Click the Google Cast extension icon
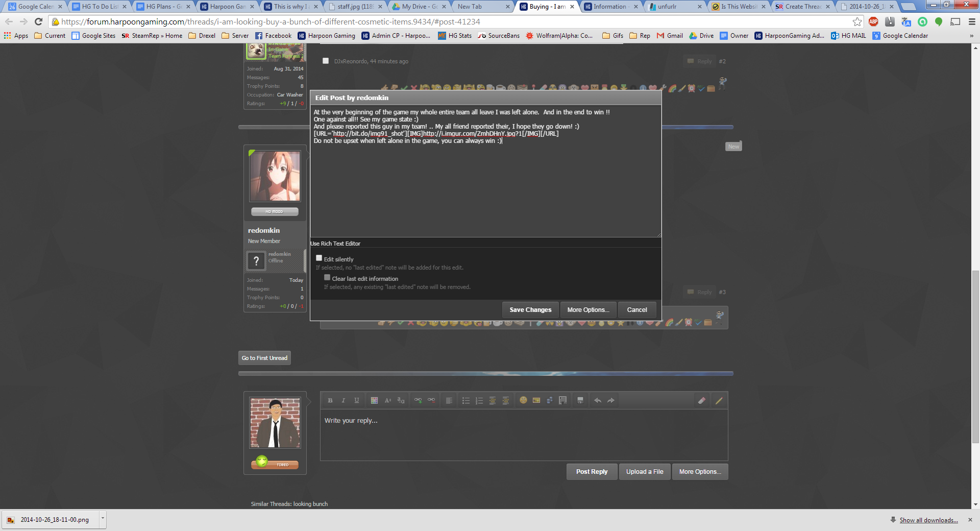Image resolution: width=980 pixels, height=531 pixels. (955, 22)
